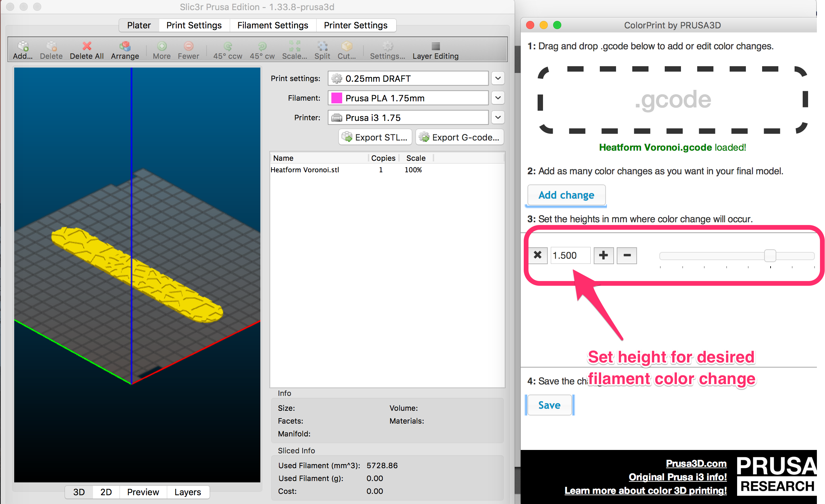Click the Delete All red X icon
Screen dimensions: 825x504
87,46
